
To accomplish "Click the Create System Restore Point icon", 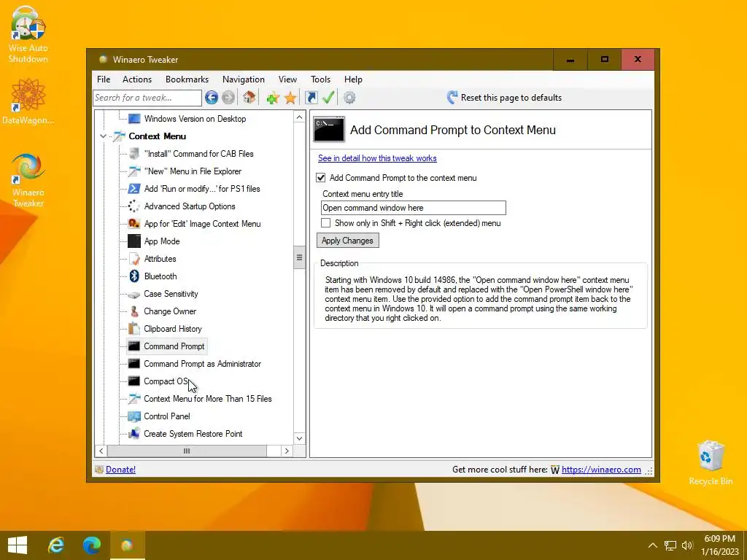I will pyautogui.click(x=134, y=434).
